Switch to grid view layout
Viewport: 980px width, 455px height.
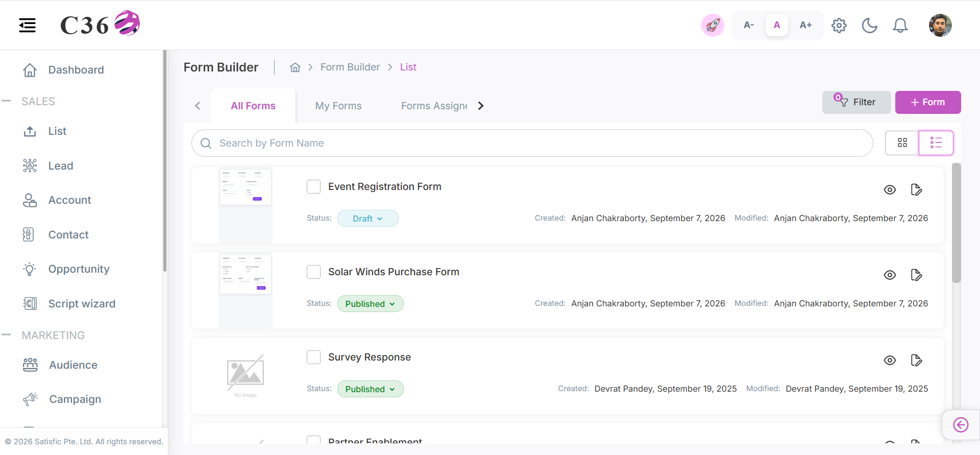(x=902, y=143)
